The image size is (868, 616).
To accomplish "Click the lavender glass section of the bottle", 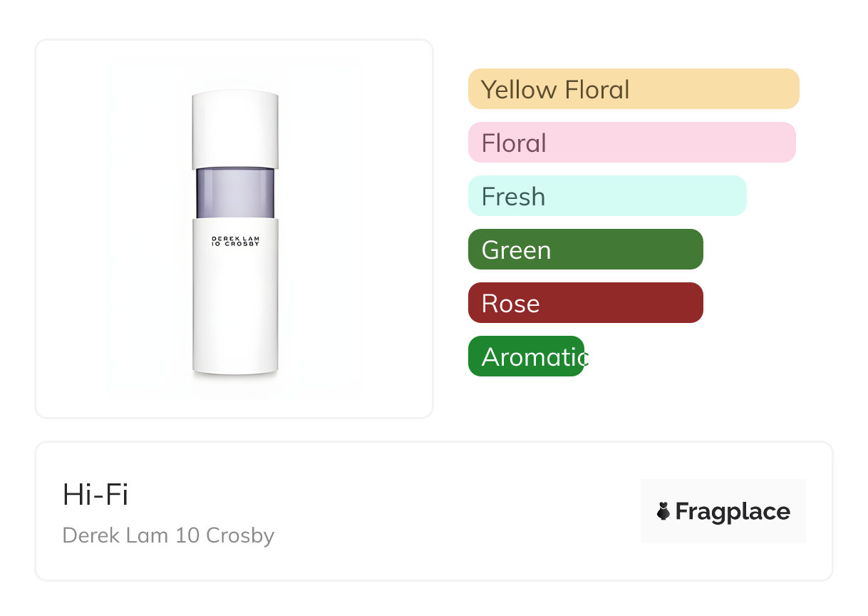I will tap(235, 192).
